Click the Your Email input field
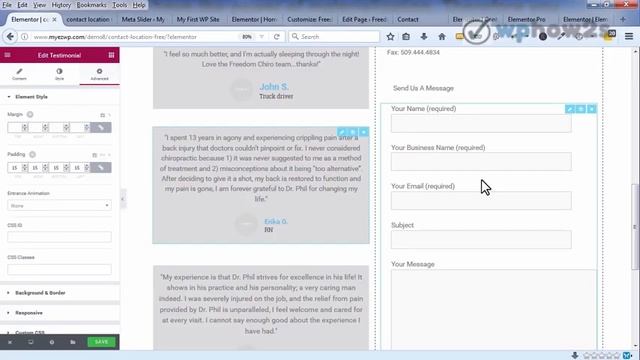Viewport: 640px width, 360px height. point(481,200)
